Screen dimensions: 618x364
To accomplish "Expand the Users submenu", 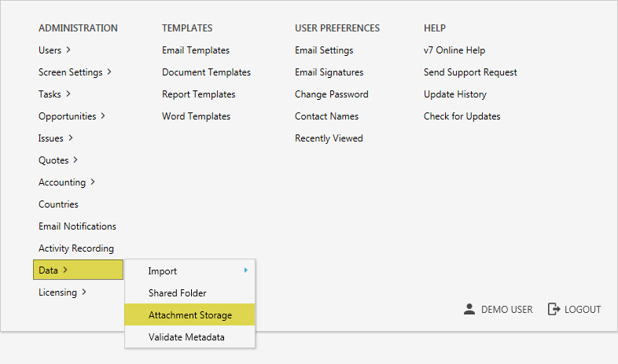I will click(x=54, y=50).
